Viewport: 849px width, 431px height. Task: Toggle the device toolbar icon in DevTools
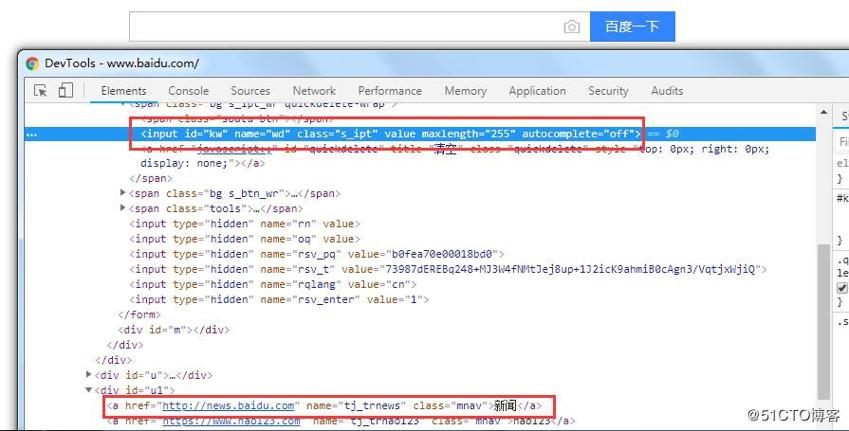coord(66,90)
